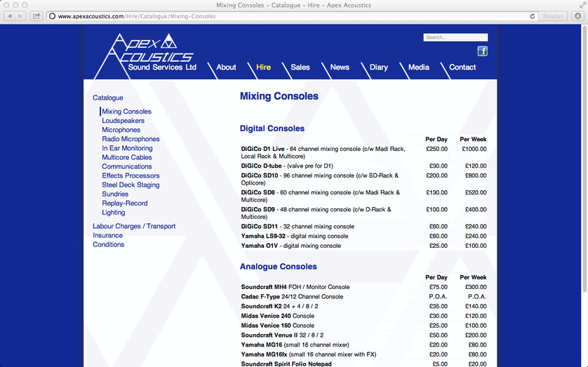The width and height of the screenshot is (588, 367).
Task: Open the News menu item
Action: tap(340, 67)
